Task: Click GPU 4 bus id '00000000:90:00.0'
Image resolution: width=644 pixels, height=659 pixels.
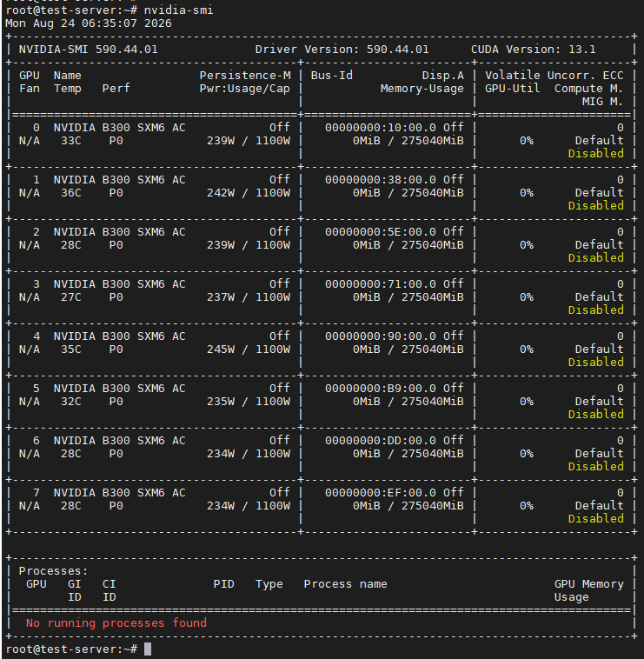Action: point(380,336)
